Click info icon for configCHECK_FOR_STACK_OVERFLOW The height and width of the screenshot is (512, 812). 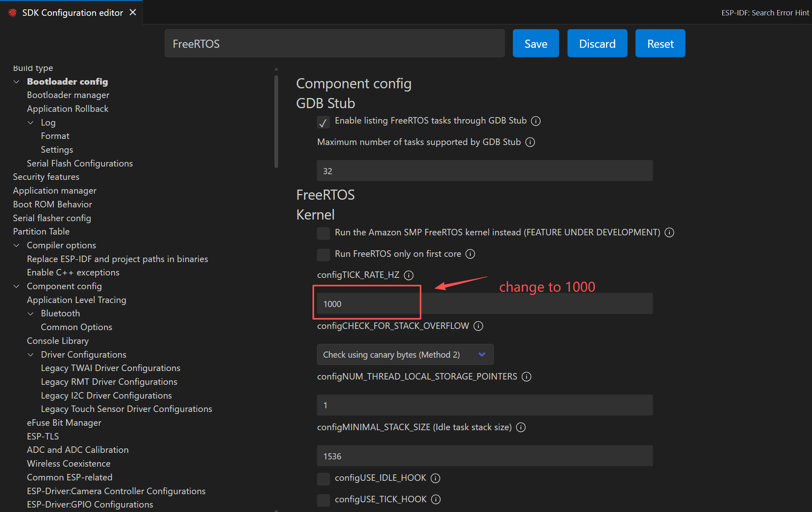tap(478, 326)
